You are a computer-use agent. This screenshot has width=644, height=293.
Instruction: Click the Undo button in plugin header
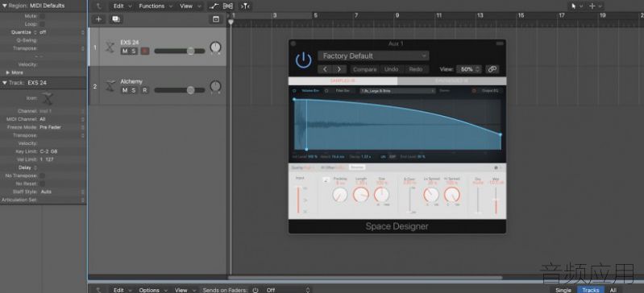(391, 69)
